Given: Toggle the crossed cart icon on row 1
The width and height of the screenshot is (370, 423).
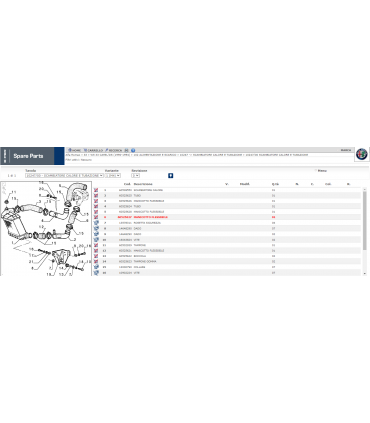Looking at the screenshot, I should [96, 190].
